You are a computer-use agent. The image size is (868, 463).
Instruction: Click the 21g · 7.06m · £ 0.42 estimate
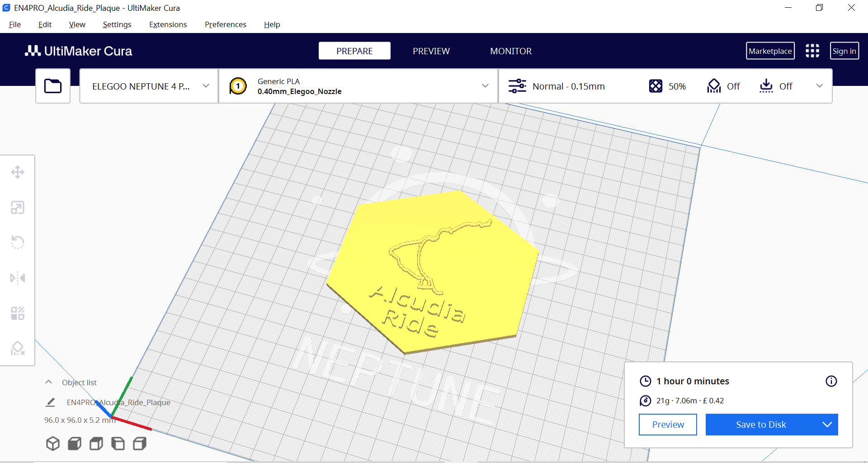click(690, 401)
